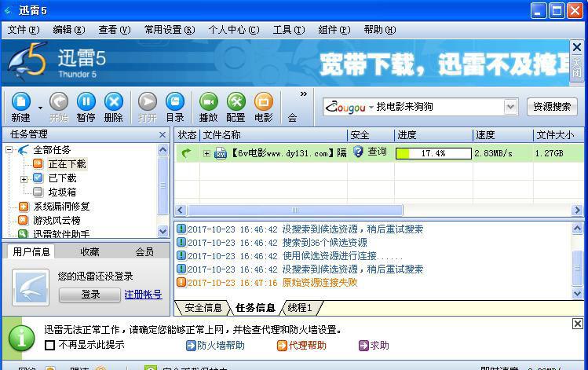Open the 求助 link
The width and height of the screenshot is (588, 370).
pyautogui.click(x=374, y=345)
